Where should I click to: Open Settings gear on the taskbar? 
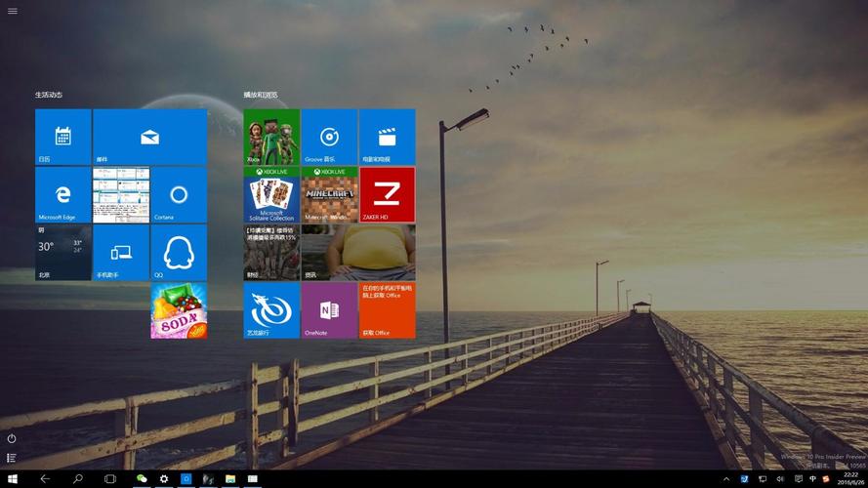pos(164,479)
